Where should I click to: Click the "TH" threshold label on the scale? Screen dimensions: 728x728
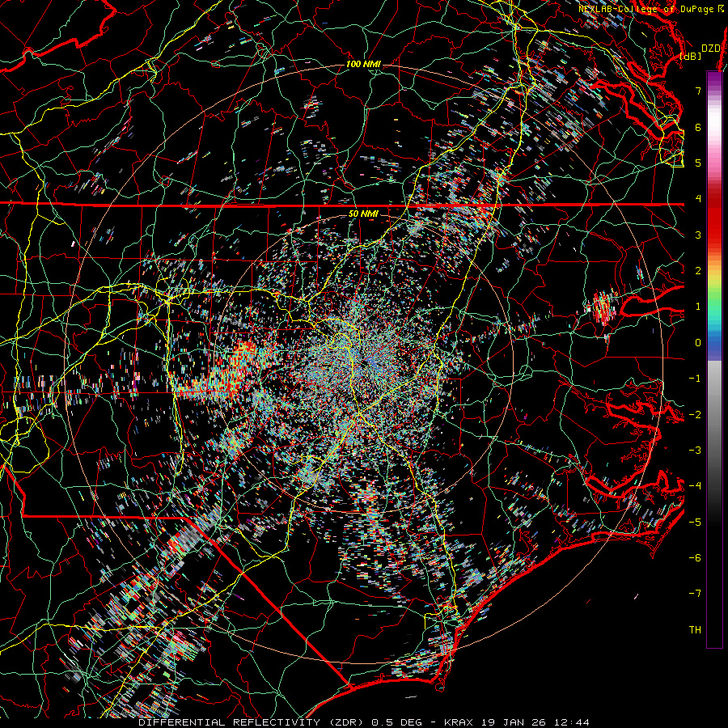pyautogui.click(x=695, y=630)
